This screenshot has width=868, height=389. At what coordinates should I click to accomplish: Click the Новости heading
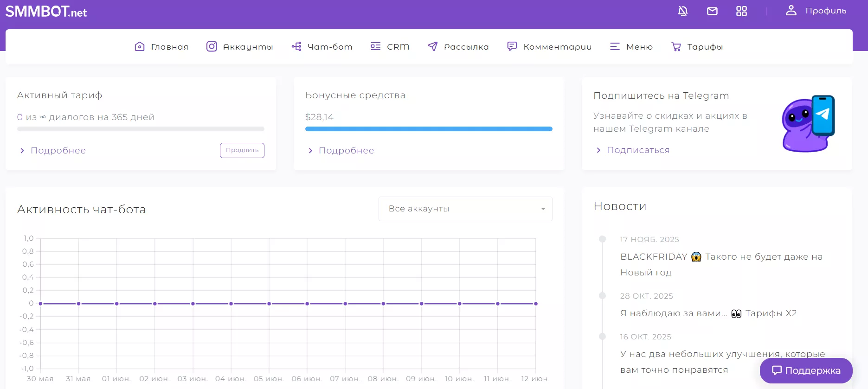[620, 206]
